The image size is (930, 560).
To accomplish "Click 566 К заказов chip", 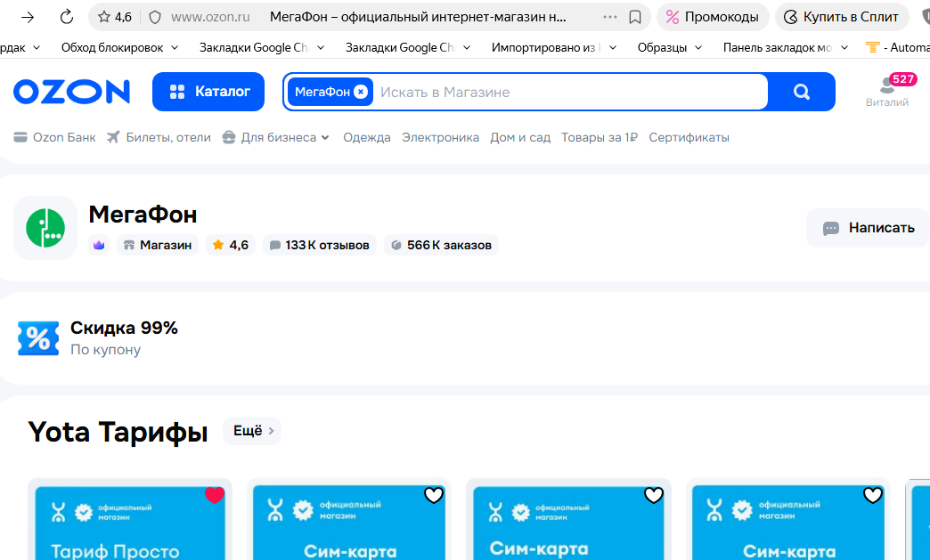I will pyautogui.click(x=441, y=245).
